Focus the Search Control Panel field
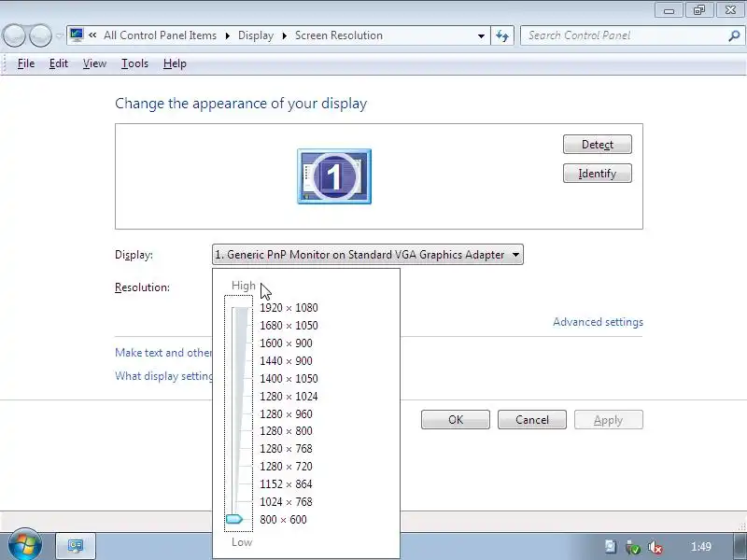 [624, 35]
